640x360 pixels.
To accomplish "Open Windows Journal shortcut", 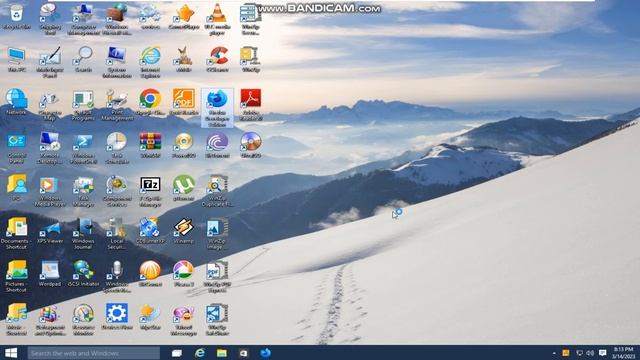I will click(83, 233).
